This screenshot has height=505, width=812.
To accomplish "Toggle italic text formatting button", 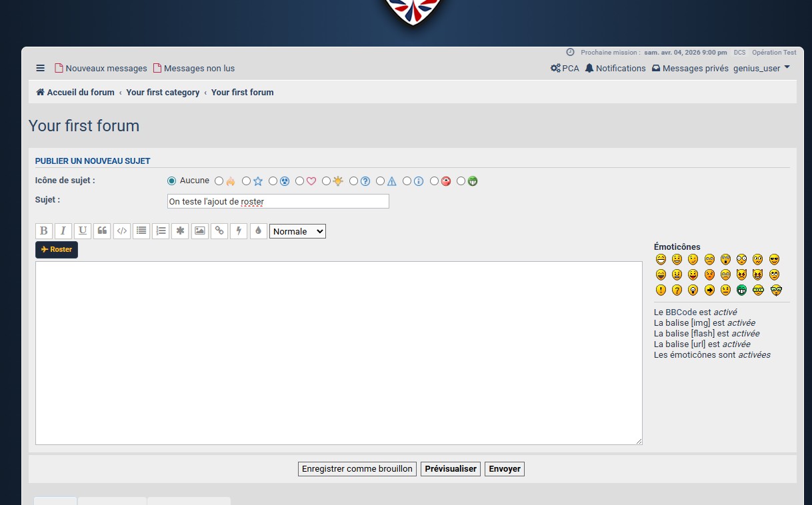I will pyautogui.click(x=63, y=231).
